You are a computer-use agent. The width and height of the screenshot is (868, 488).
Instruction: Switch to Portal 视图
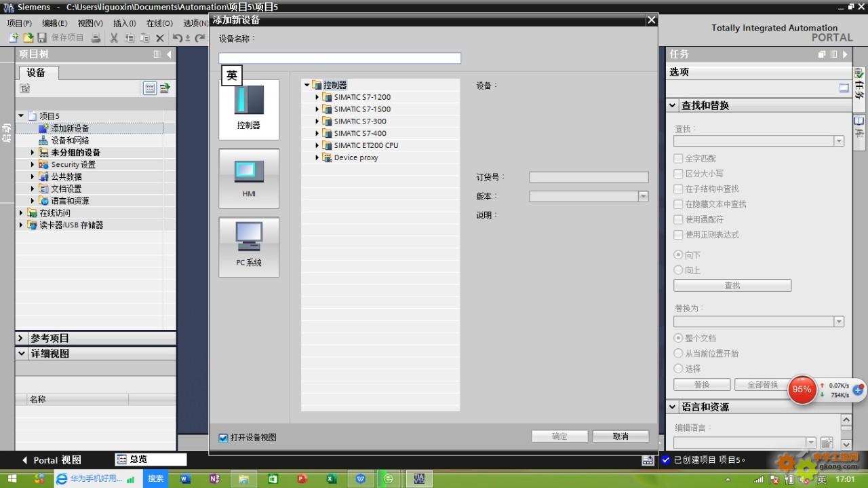coord(52,460)
